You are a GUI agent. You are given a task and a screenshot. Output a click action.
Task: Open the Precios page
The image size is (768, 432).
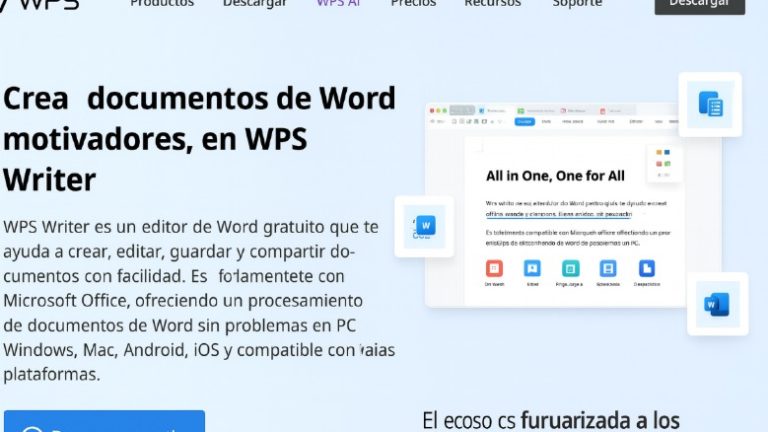pos(413,3)
